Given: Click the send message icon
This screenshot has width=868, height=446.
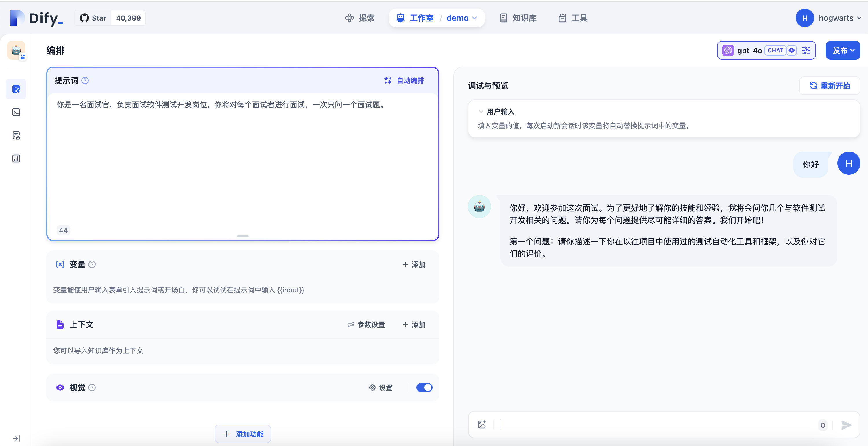Looking at the screenshot, I should (x=846, y=425).
